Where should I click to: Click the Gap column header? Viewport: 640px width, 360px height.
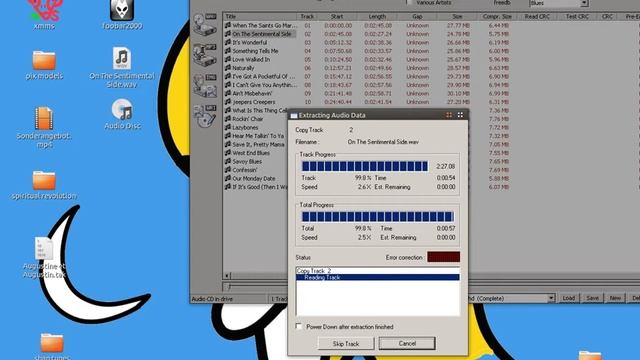coord(417,17)
